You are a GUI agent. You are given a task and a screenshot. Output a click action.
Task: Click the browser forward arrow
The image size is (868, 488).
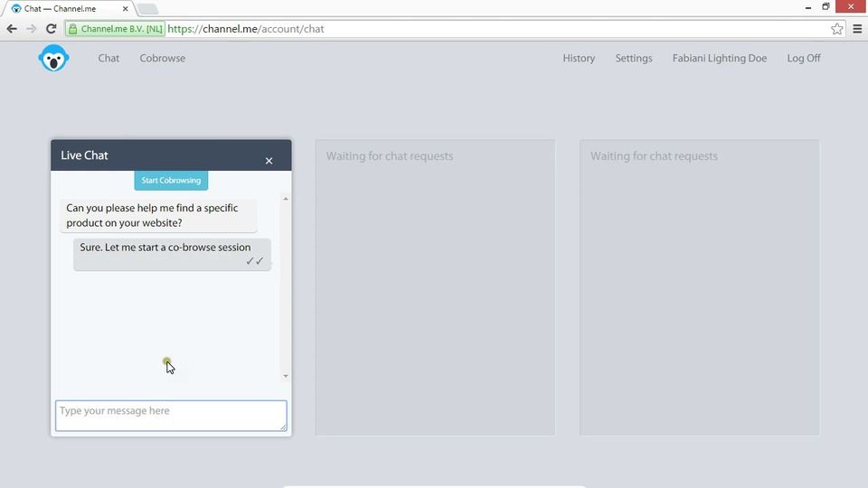click(31, 29)
